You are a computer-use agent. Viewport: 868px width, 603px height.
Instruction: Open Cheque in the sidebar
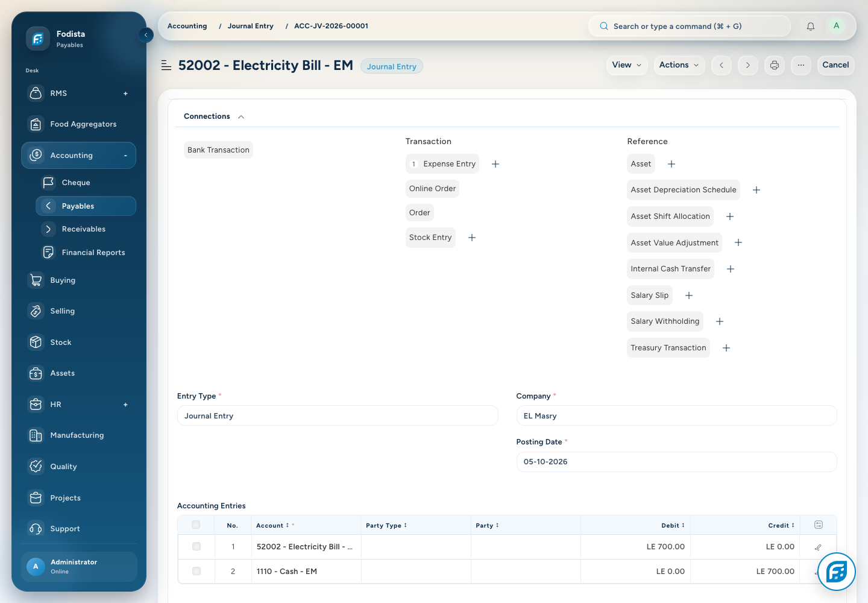(86, 183)
